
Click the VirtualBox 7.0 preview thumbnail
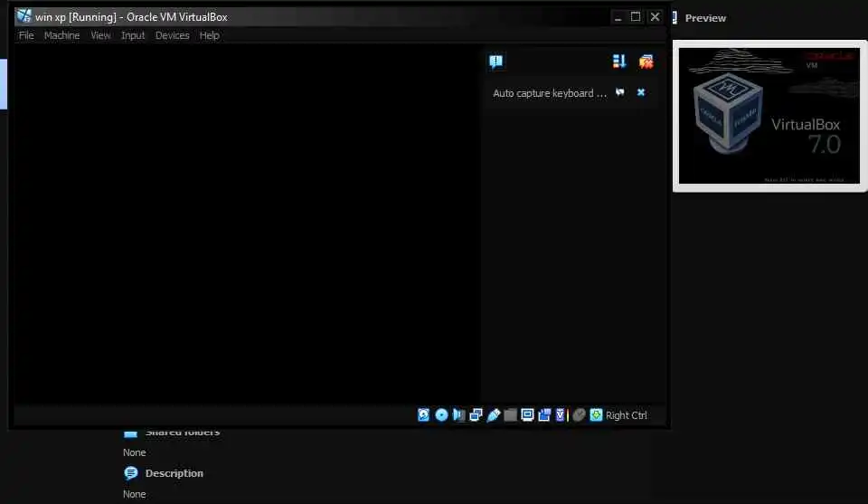point(769,116)
